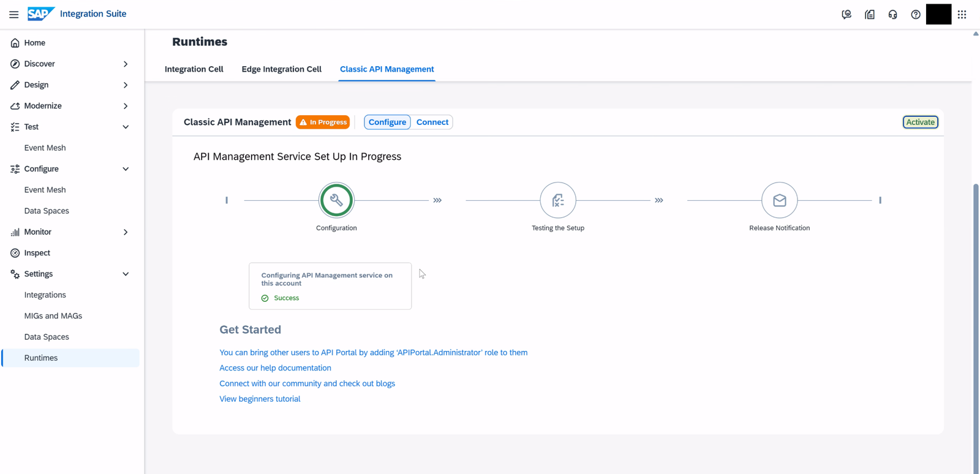Click the Home icon in sidebar
Image resolution: width=980 pixels, height=474 pixels.
15,43
